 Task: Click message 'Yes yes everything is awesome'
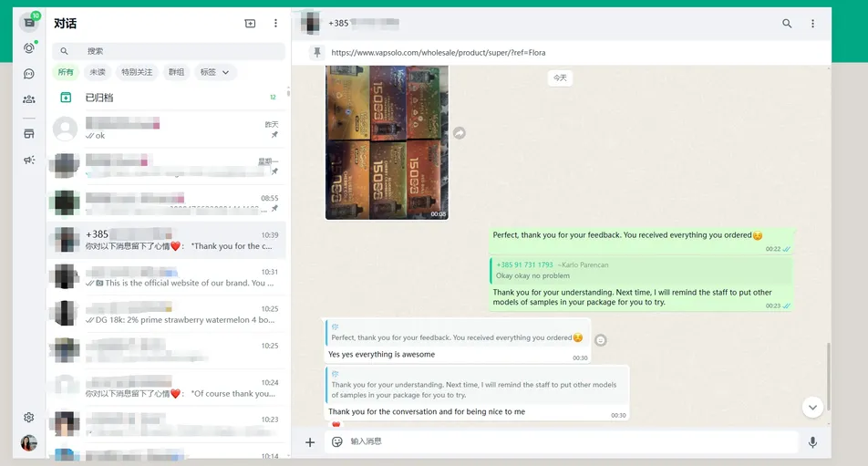381,354
